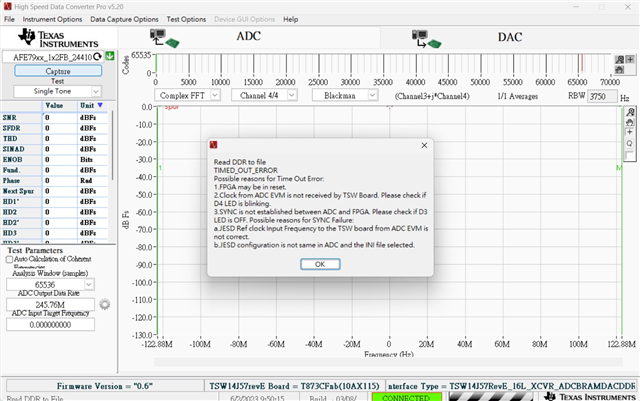Click the Texas Instruments logo at top left
This screenshot has height=401, width=640.
pyautogui.click(x=58, y=38)
